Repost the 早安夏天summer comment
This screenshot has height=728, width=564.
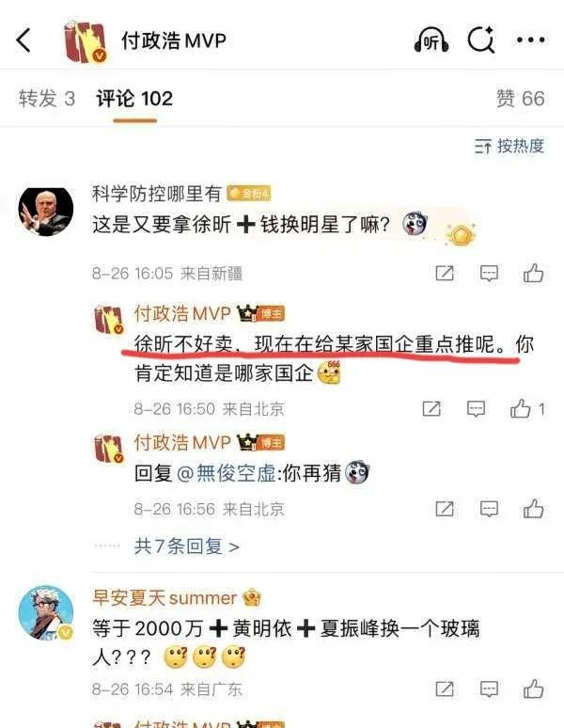point(445,689)
